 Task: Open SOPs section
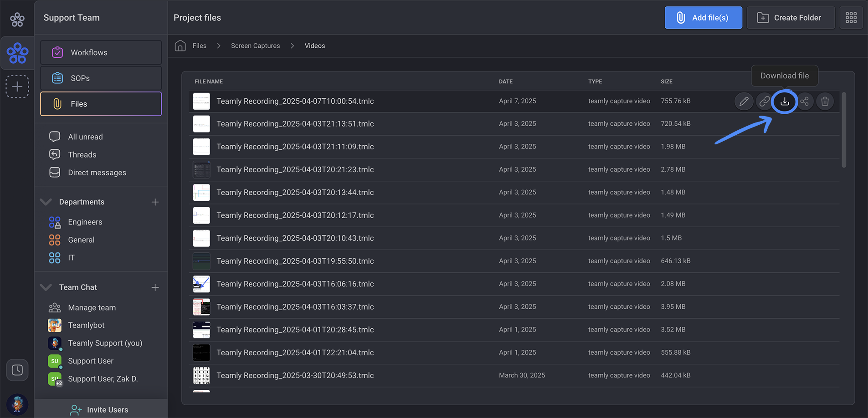(x=101, y=78)
